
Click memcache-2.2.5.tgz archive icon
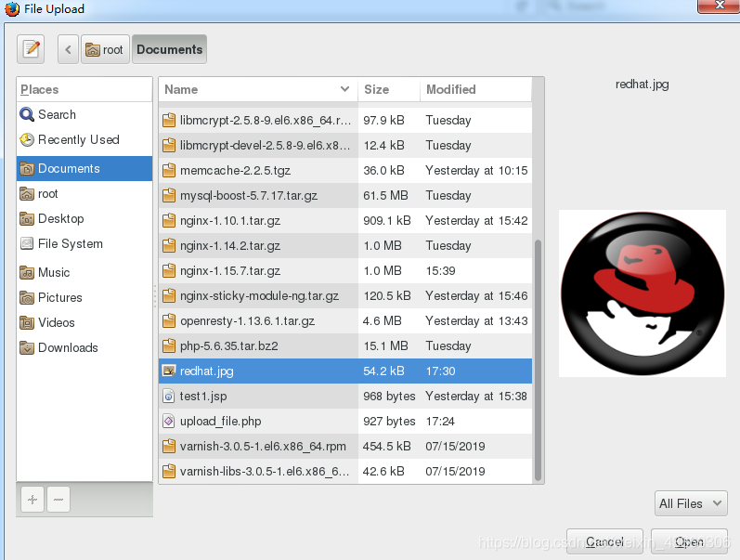click(169, 170)
